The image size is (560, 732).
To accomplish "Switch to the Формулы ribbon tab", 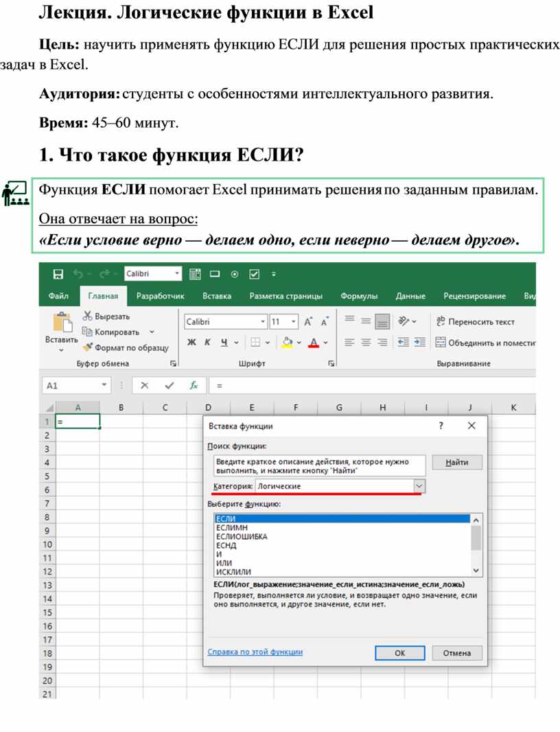I will 359,296.
